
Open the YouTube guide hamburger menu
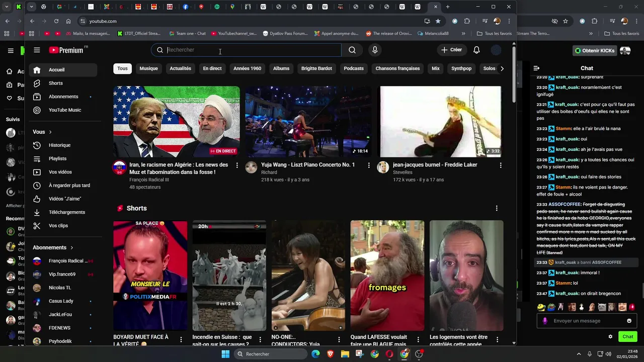click(37, 50)
